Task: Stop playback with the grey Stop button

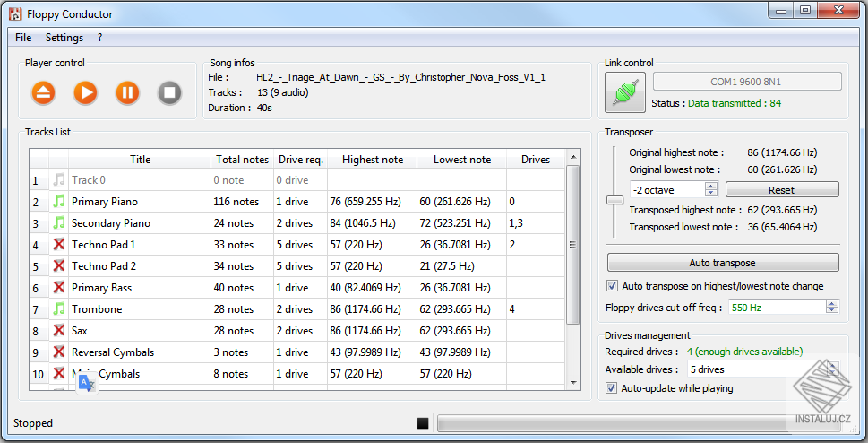Action: 169,92
